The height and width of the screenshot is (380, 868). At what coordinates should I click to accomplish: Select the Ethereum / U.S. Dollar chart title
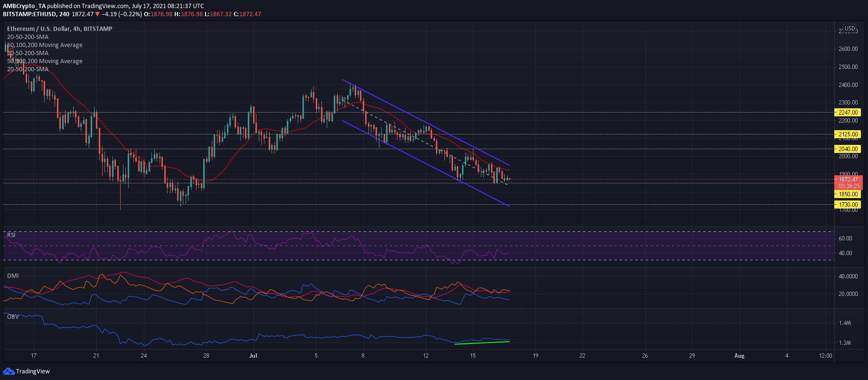click(x=59, y=28)
